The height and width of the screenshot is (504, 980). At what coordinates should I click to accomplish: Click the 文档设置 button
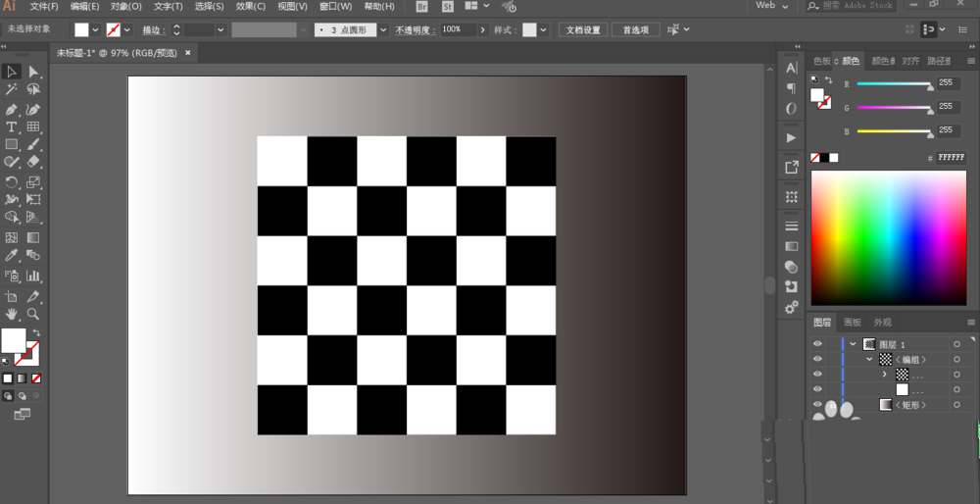click(583, 30)
